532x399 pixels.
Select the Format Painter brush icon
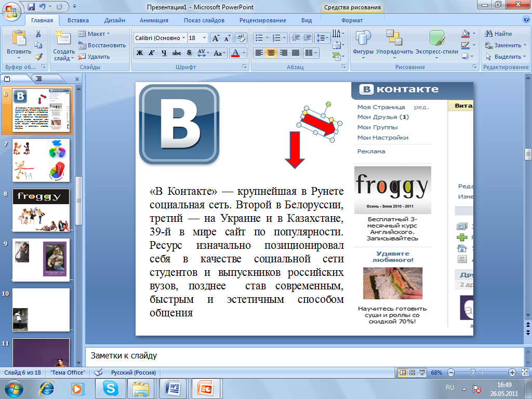[38, 56]
